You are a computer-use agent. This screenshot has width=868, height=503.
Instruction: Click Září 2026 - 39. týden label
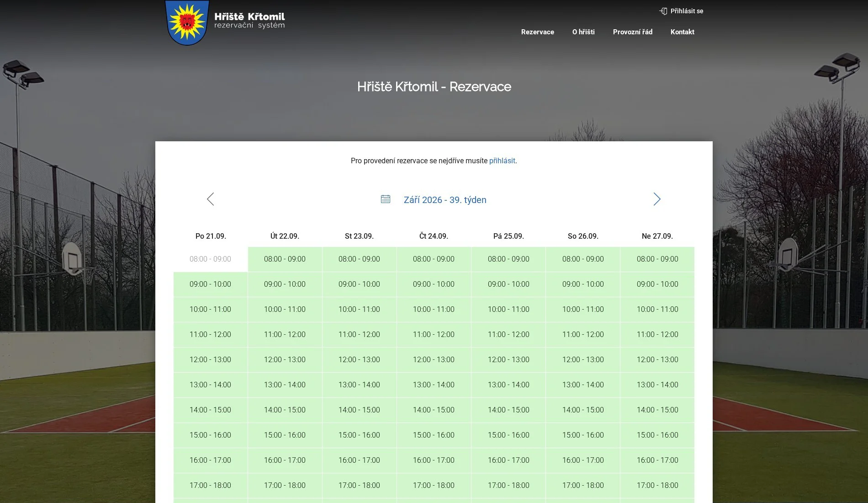[x=445, y=200]
